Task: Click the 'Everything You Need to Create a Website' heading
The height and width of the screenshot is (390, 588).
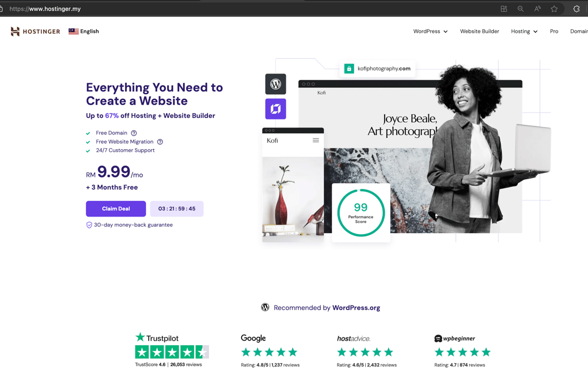Action: pos(154,94)
